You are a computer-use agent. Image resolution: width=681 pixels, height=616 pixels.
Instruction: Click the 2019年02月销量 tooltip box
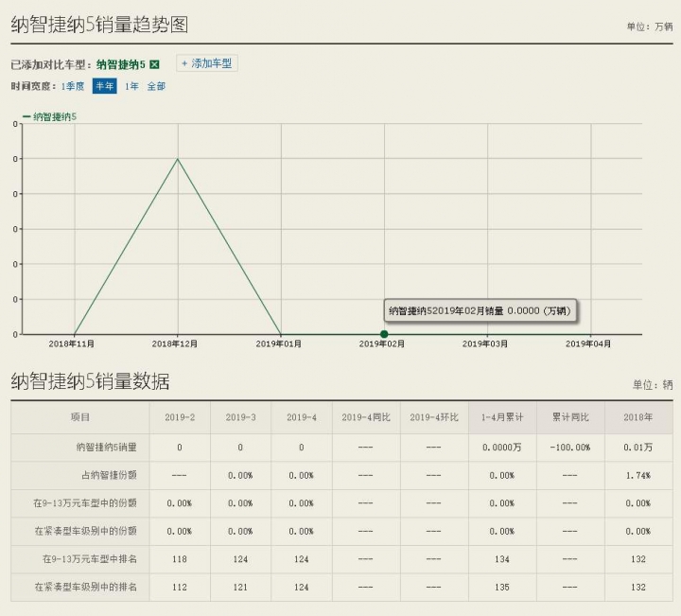(480, 310)
